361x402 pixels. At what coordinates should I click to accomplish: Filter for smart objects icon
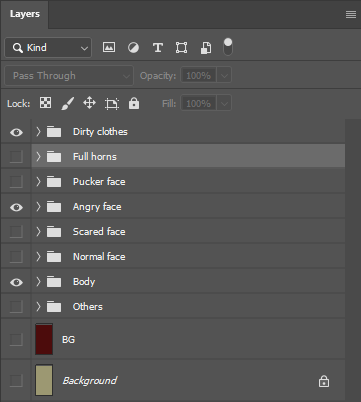tap(206, 48)
